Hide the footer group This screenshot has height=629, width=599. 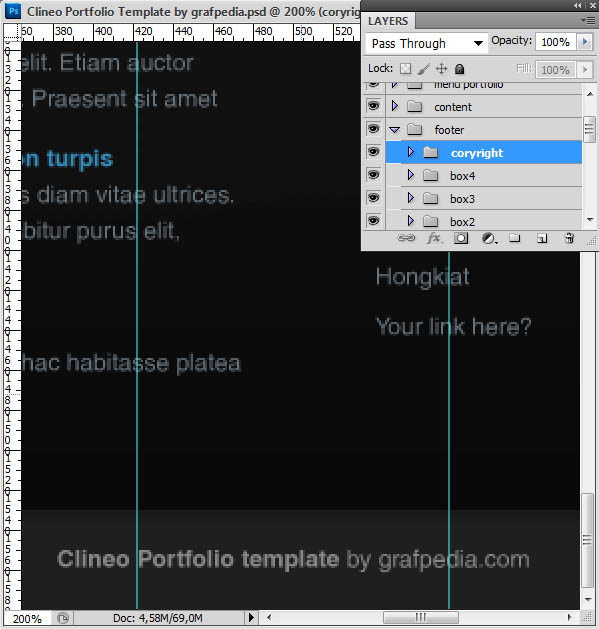373,129
